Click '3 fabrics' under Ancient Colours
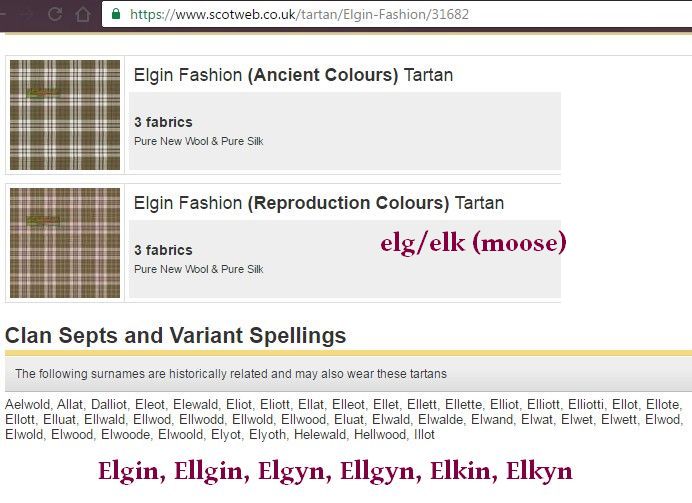Image resolution: width=692 pixels, height=503 pixels. [x=163, y=122]
